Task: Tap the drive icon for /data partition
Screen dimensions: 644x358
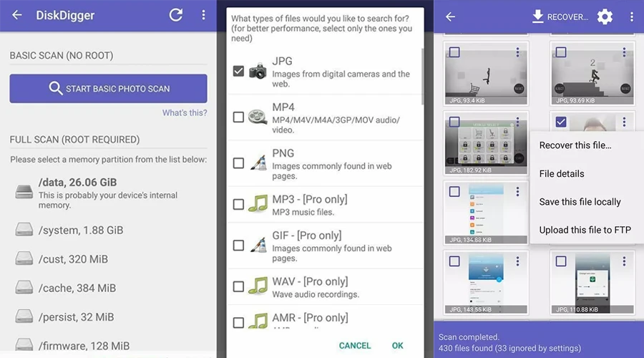Action: coord(24,192)
